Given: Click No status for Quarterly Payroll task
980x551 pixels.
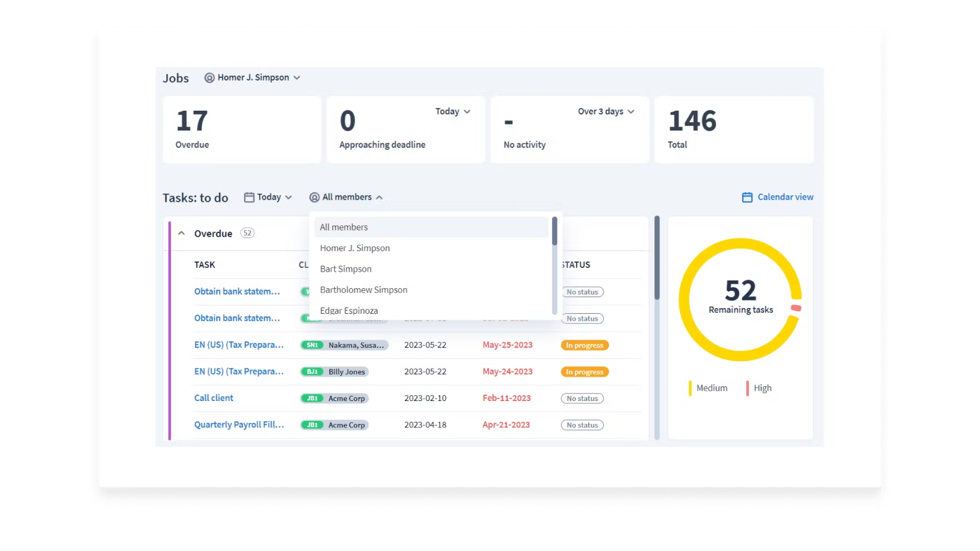Looking at the screenshot, I should point(582,425).
